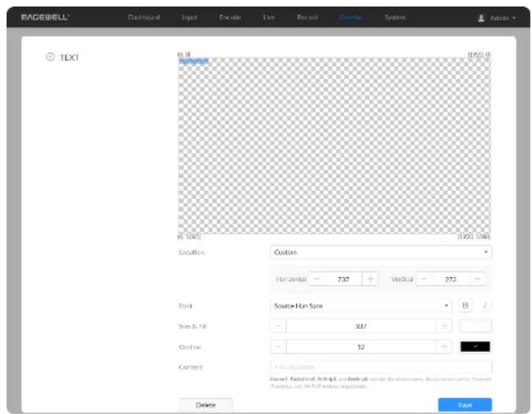Switch to the Input tab
This screenshot has height=414, width=532.
[x=189, y=17]
